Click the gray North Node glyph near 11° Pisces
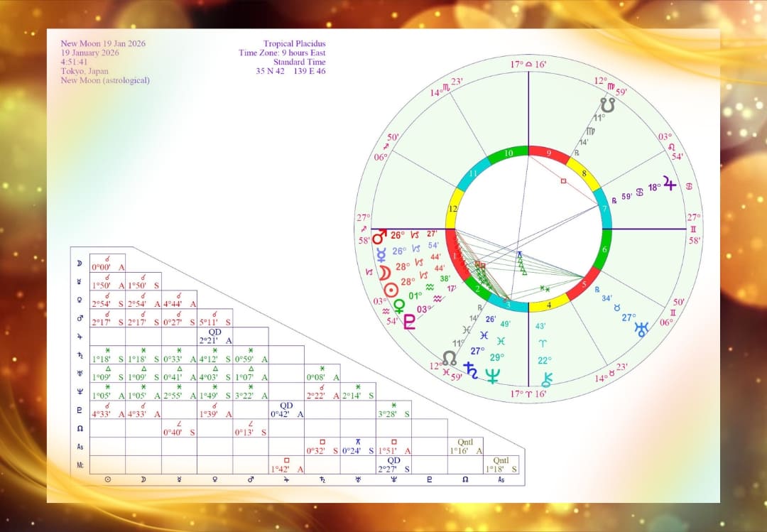The height and width of the screenshot is (532, 767). coord(450,357)
